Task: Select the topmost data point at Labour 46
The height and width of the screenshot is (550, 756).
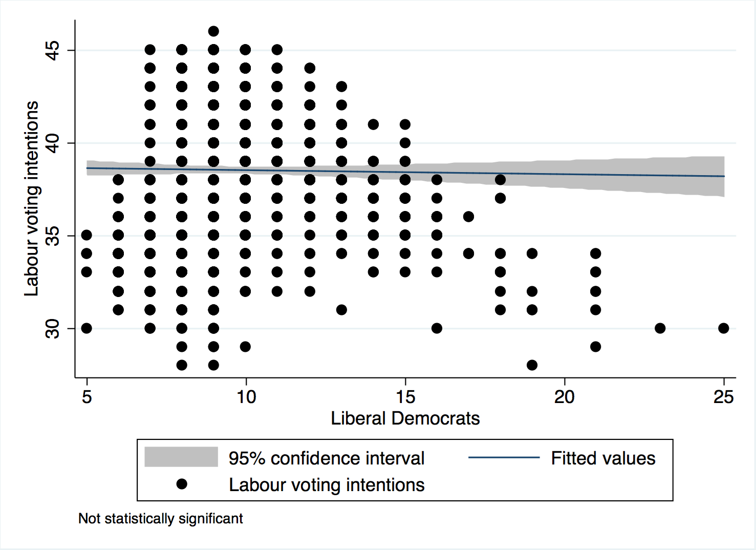Action: coord(213,31)
